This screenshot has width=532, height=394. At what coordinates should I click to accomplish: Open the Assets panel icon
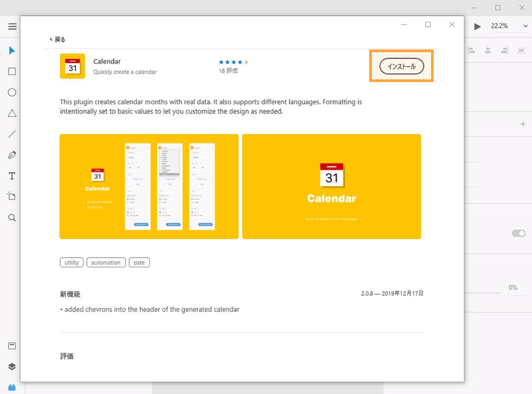pyautogui.click(x=12, y=346)
